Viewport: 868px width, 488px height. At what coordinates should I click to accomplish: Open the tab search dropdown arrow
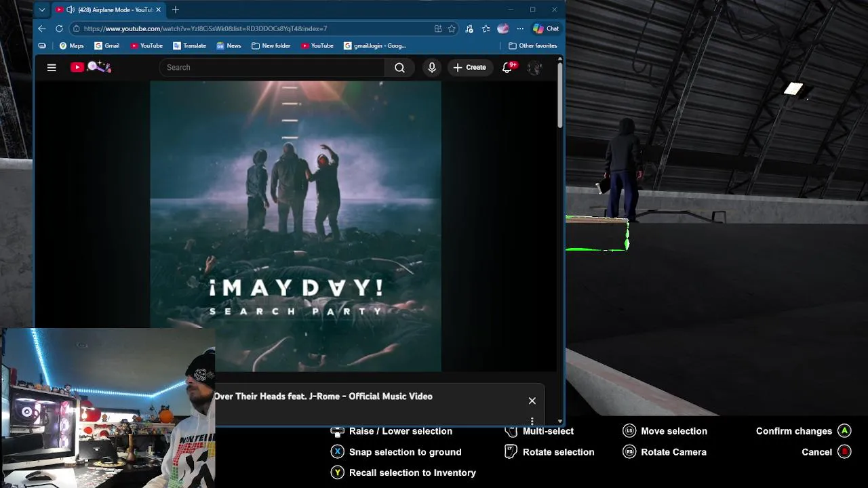point(42,9)
